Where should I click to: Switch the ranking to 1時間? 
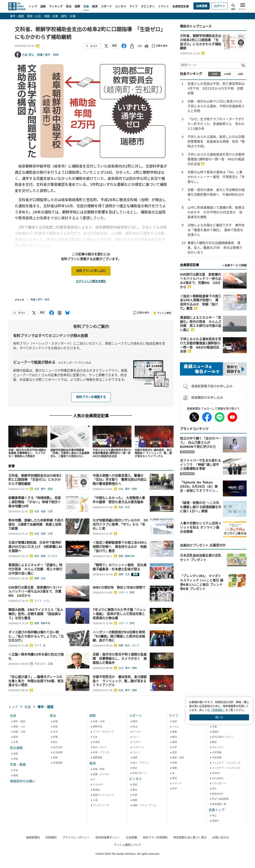214,74
